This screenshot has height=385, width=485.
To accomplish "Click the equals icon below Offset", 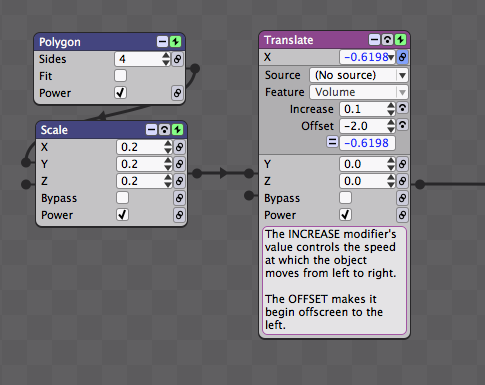I will tap(332, 142).
